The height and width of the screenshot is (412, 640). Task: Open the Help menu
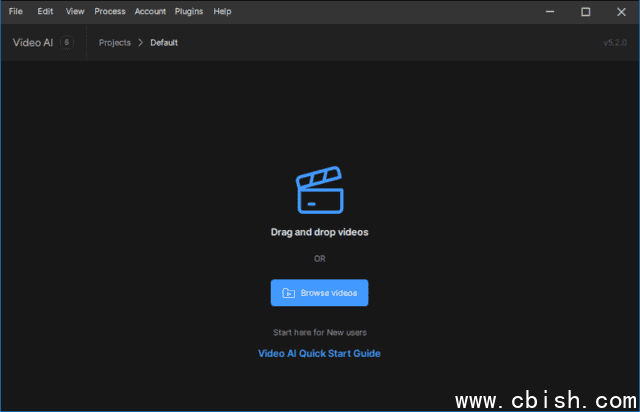coord(222,11)
